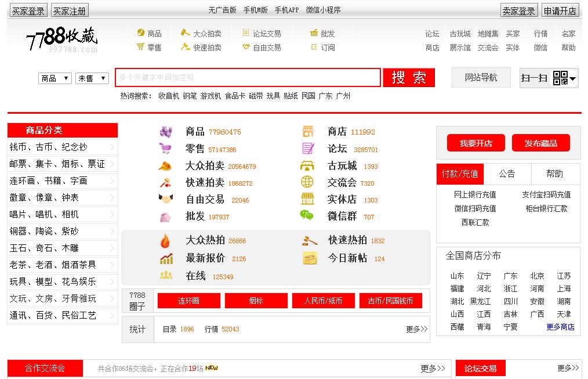Click the shopping cart icon beside 零售

(166, 149)
